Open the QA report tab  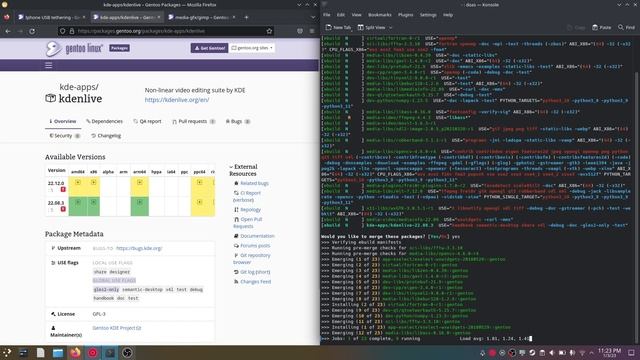click(x=147, y=121)
